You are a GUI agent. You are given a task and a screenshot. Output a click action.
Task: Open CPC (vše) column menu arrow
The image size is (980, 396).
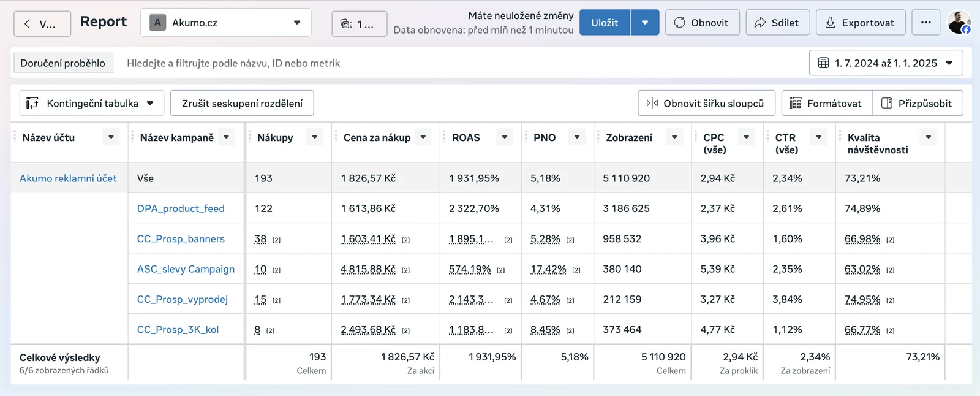click(x=747, y=137)
